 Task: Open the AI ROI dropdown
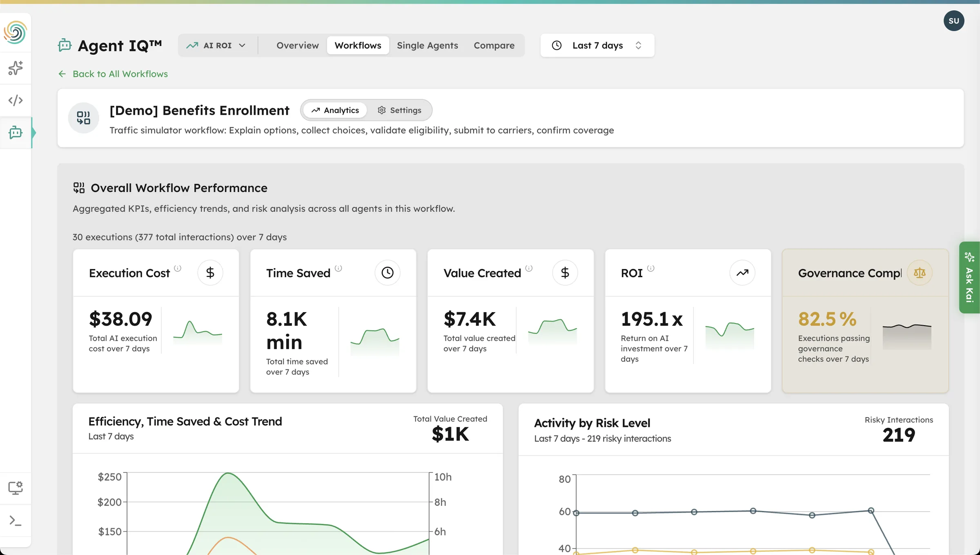click(x=217, y=45)
